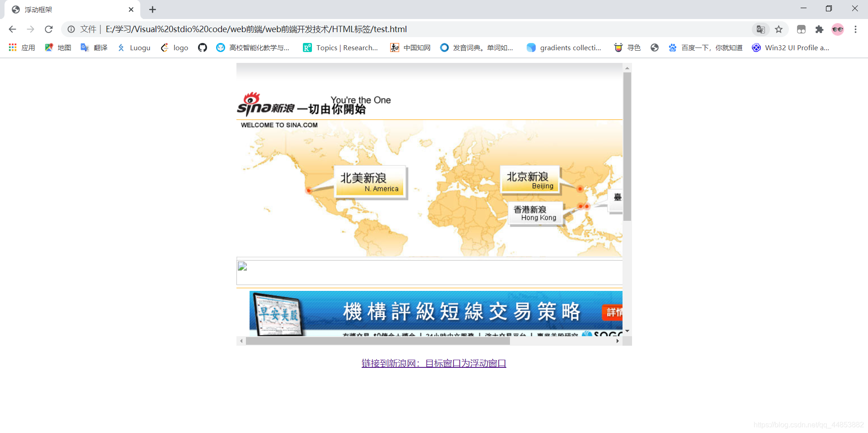Click the iframe horizontal scrollbar right arrow
The image size is (868, 433).
(x=618, y=341)
